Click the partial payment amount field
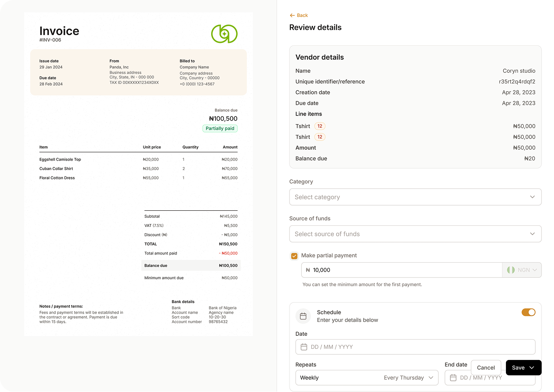Viewport: 554px width, 392px height. coord(403,270)
